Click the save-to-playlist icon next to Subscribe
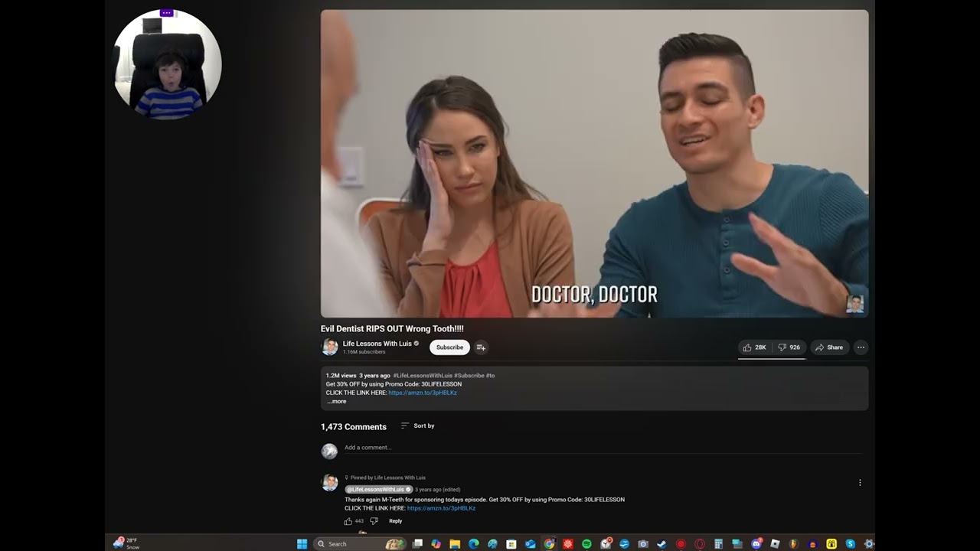Screen dimensions: 980x551 click(x=481, y=347)
